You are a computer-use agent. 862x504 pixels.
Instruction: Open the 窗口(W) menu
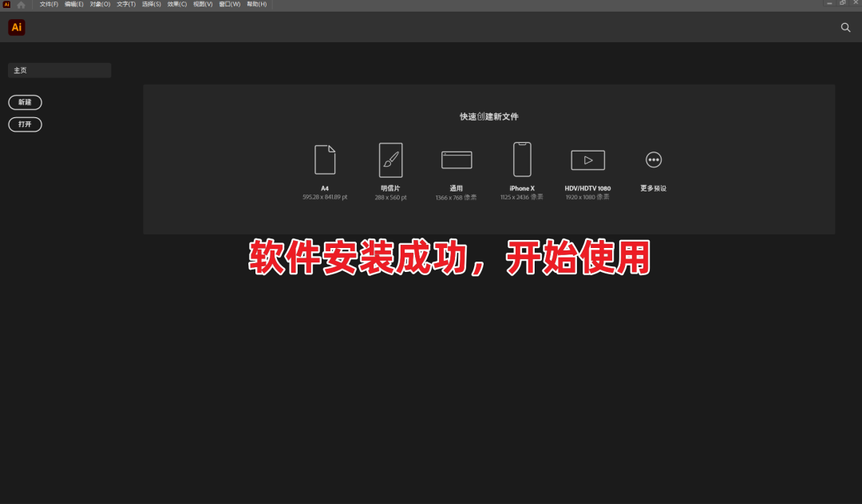click(230, 5)
